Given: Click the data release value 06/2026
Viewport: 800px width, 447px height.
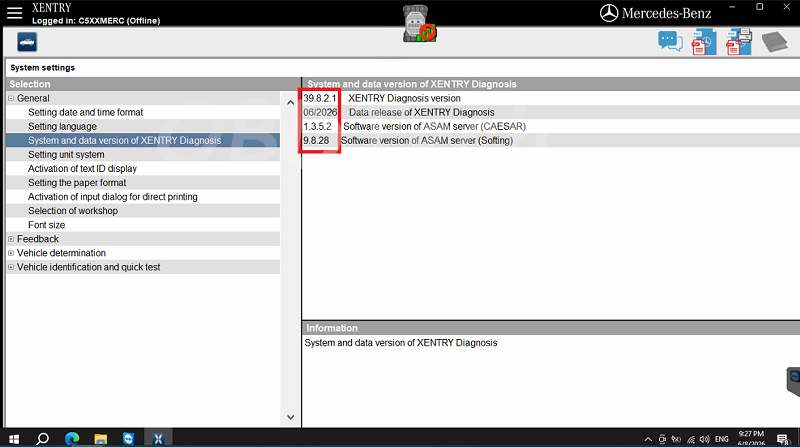Looking at the screenshot, I should (x=320, y=112).
